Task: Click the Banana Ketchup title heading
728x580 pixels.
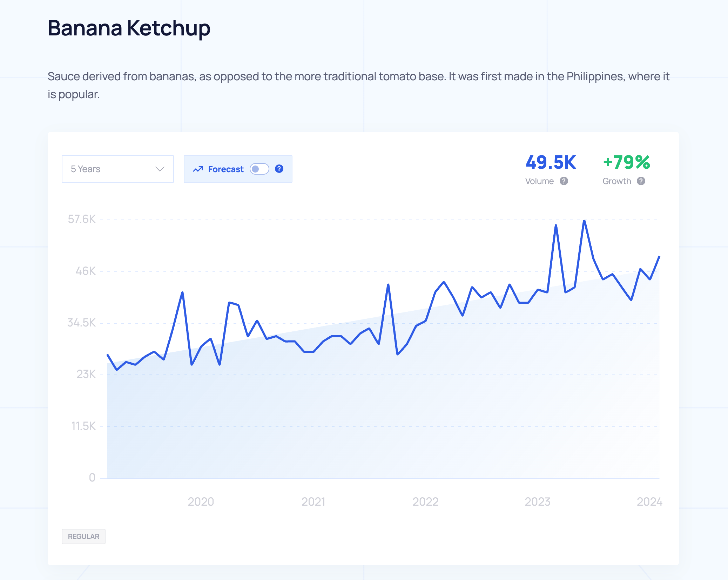Action: (x=129, y=28)
